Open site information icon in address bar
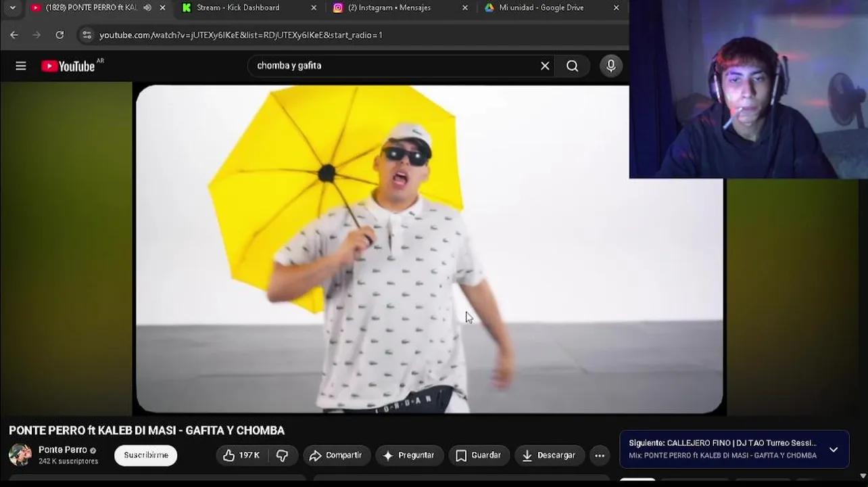 click(x=87, y=35)
